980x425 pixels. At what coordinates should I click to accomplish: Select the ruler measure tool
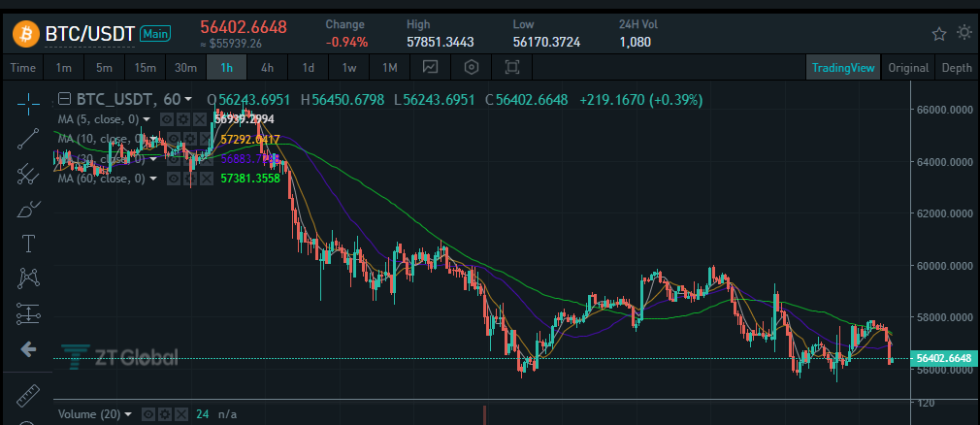click(28, 395)
